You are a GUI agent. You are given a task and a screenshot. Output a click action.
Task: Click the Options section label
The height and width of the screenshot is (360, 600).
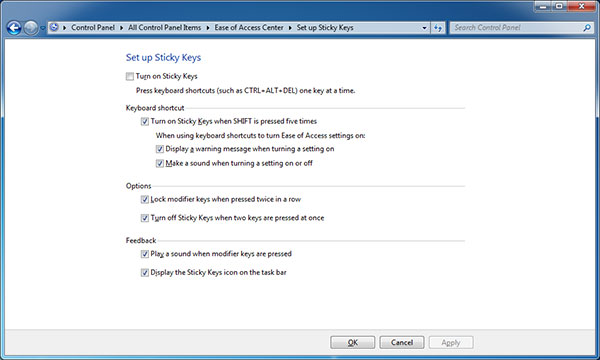pyautogui.click(x=139, y=186)
